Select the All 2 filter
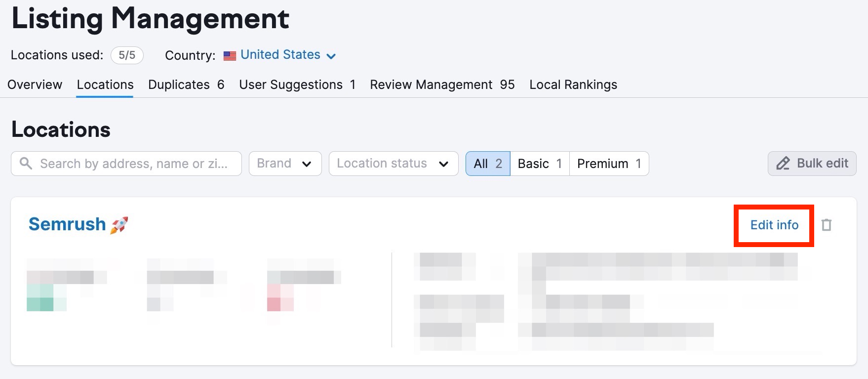 pyautogui.click(x=488, y=164)
